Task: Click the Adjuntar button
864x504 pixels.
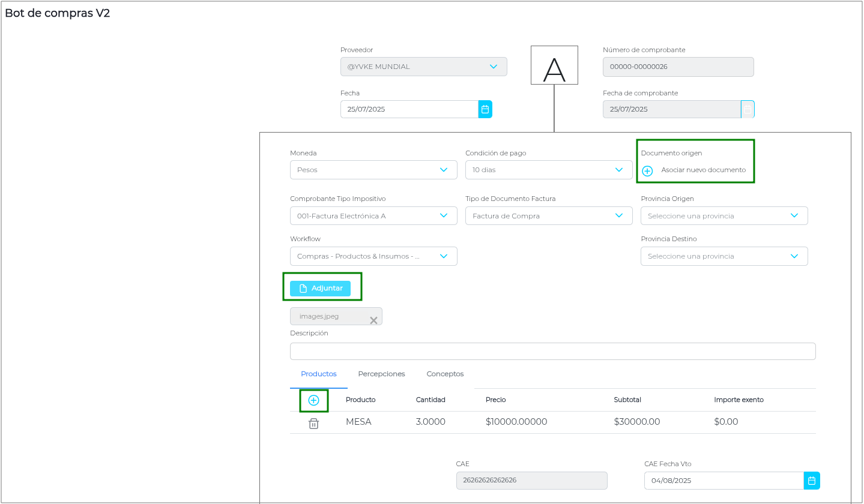Action: pos(320,289)
